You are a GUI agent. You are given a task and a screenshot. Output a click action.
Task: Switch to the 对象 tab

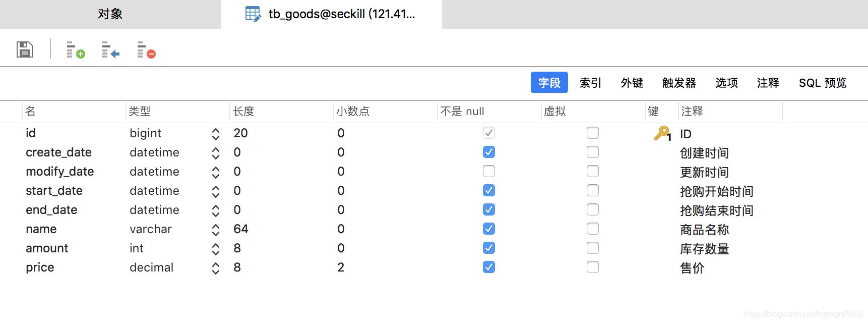(x=110, y=14)
